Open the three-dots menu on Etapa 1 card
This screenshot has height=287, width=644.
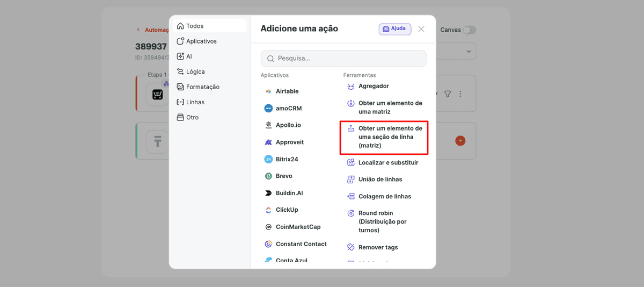pyautogui.click(x=460, y=94)
